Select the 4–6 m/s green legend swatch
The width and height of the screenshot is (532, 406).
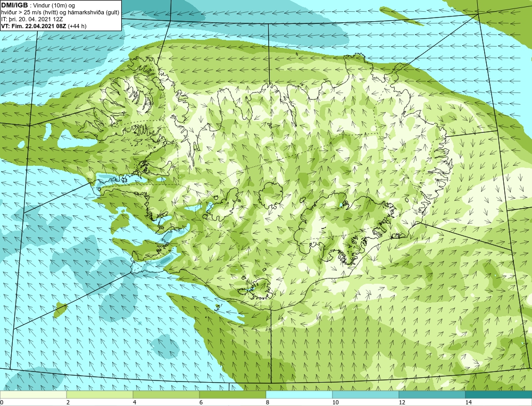pos(166,395)
